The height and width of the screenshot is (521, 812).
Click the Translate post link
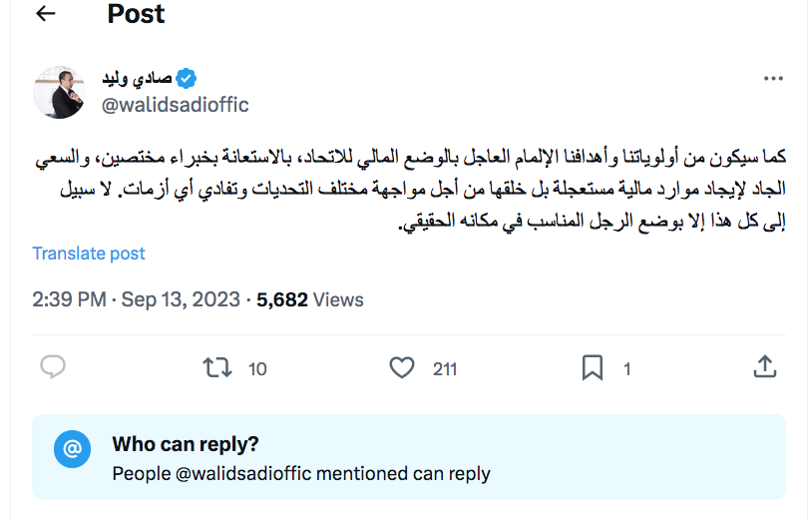[89, 254]
